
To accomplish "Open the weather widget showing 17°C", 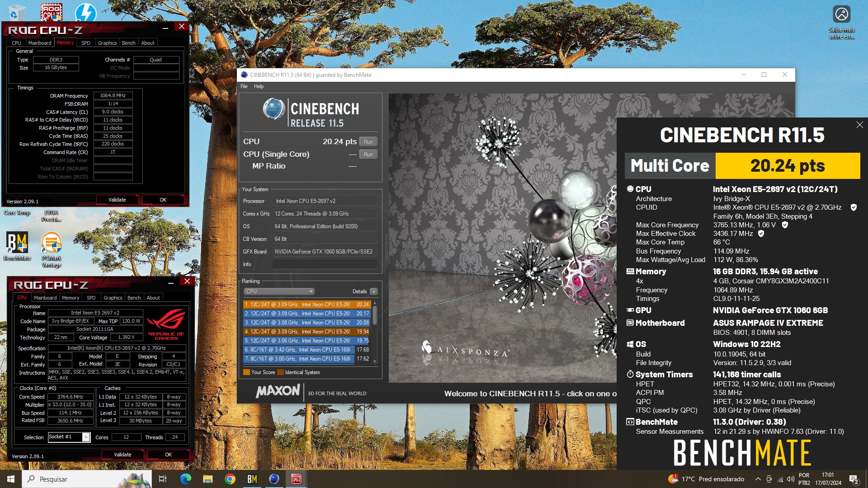I will (706, 479).
